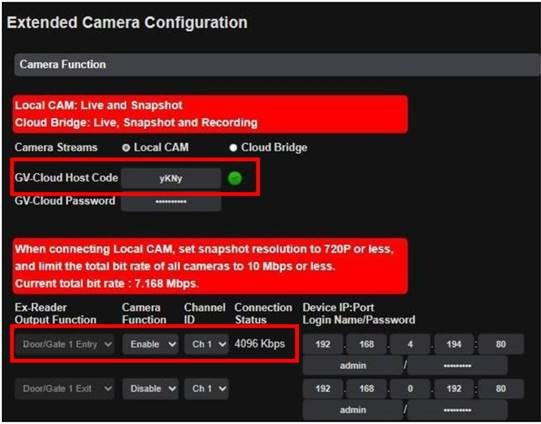The width and height of the screenshot is (541, 424).
Task: Open Channel ID dropdown in Entry row
Action: [x=206, y=344]
